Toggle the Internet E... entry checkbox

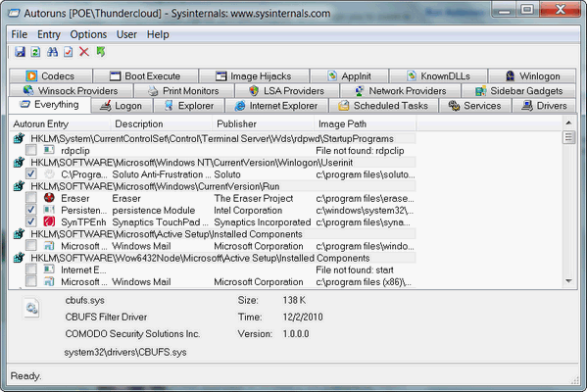31,269
